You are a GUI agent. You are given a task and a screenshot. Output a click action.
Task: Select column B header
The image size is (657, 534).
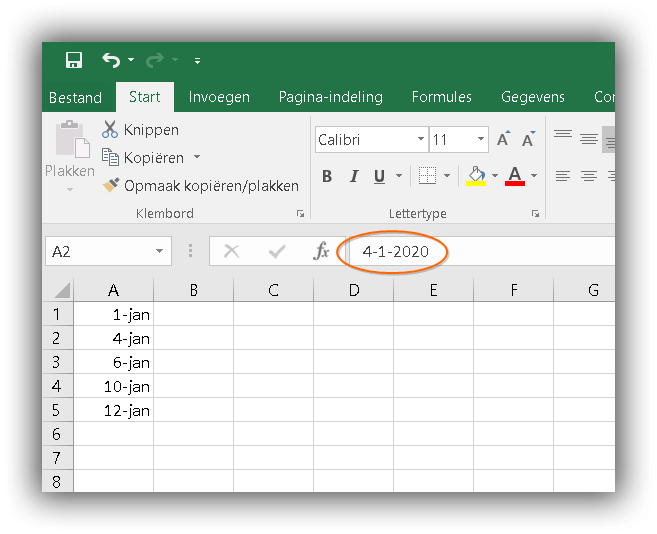click(194, 290)
